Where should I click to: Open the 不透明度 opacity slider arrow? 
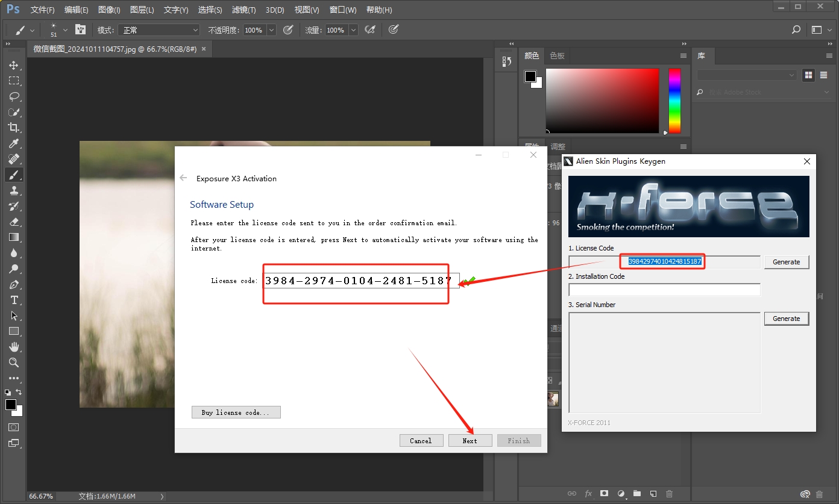point(271,30)
